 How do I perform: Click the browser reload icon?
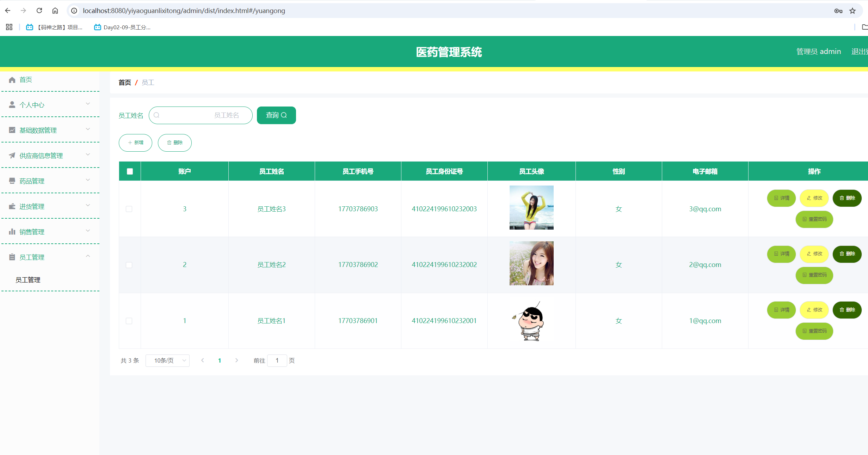[39, 11]
